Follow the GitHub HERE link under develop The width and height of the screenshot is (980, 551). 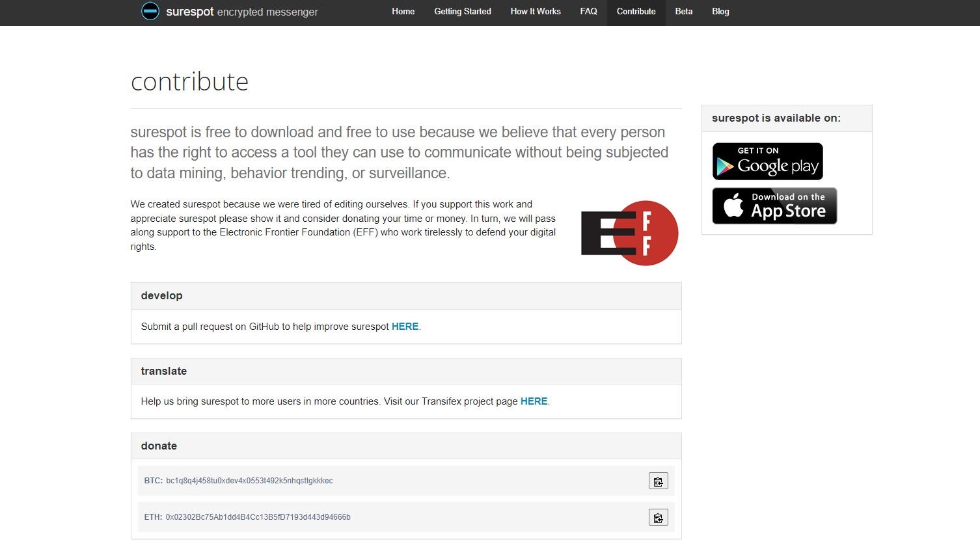(x=405, y=327)
